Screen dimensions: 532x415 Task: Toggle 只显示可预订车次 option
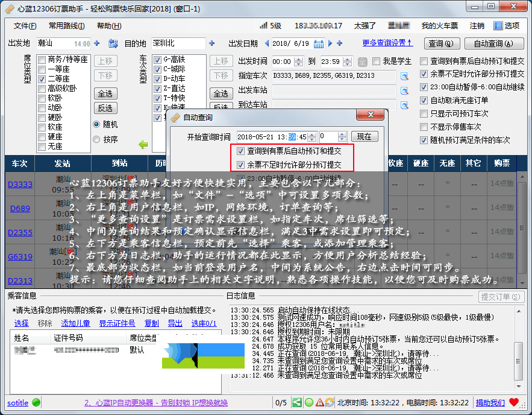coord(424,113)
